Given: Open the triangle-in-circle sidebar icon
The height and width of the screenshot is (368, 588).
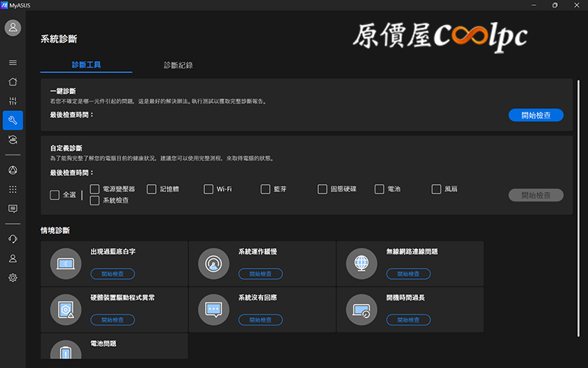Looking at the screenshot, I should tap(12, 170).
